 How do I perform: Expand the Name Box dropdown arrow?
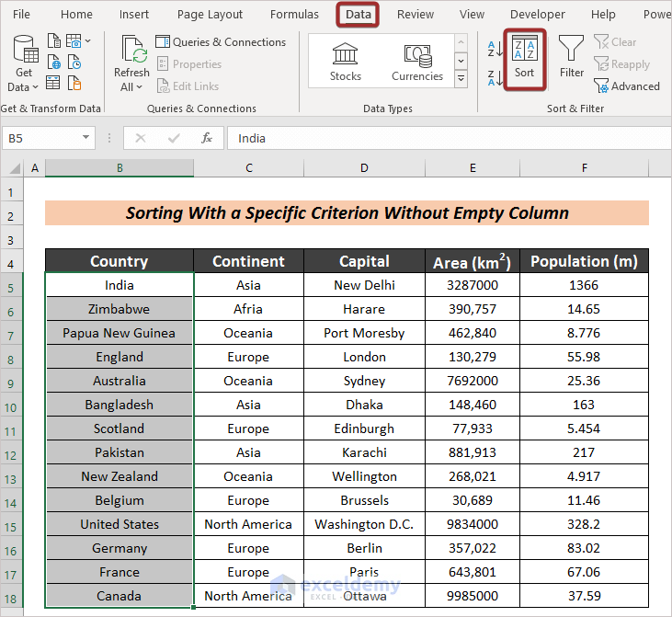[x=86, y=138]
